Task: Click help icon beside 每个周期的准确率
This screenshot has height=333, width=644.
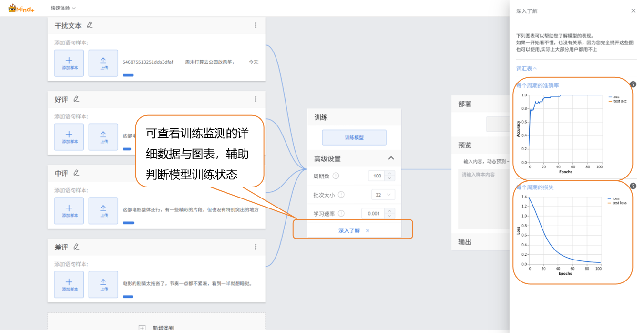Action: pyautogui.click(x=633, y=84)
